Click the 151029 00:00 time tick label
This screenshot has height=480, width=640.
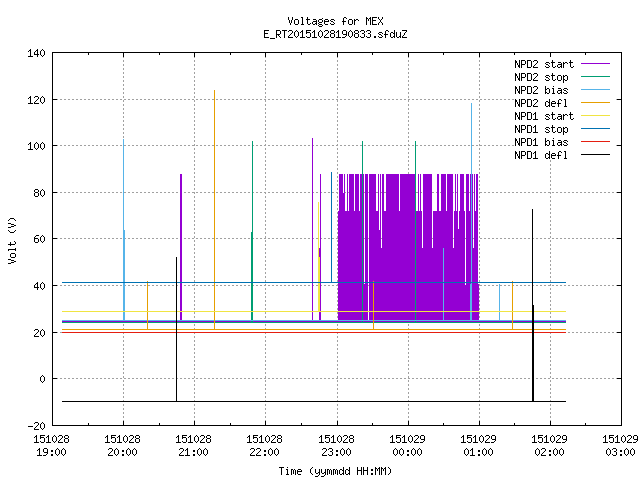[x=407, y=446]
